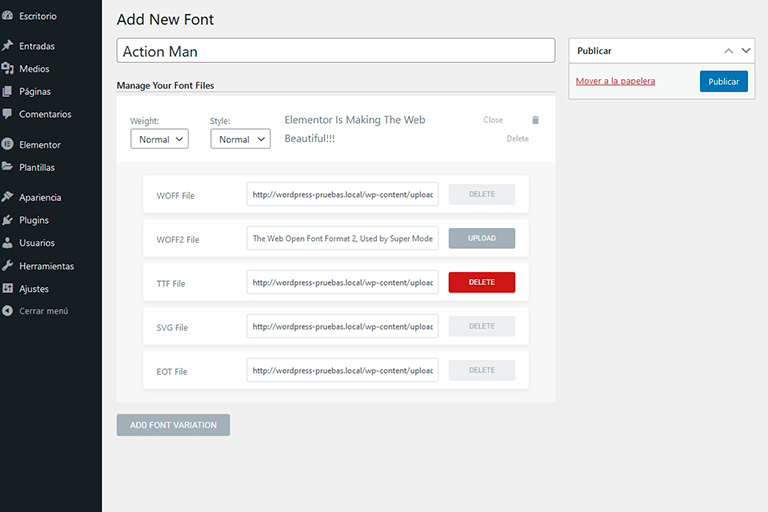
Task: Click the Cerrar menú collapse arrow icon
Action: click(x=7, y=311)
